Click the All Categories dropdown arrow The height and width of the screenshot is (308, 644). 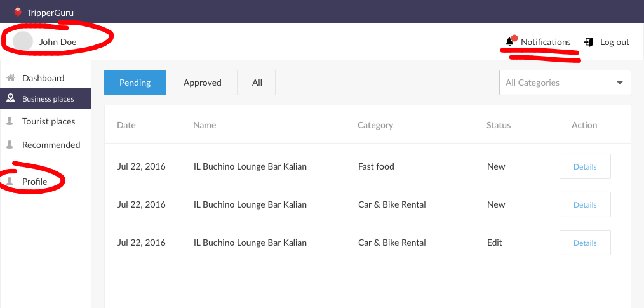pyautogui.click(x=620, y=83)
